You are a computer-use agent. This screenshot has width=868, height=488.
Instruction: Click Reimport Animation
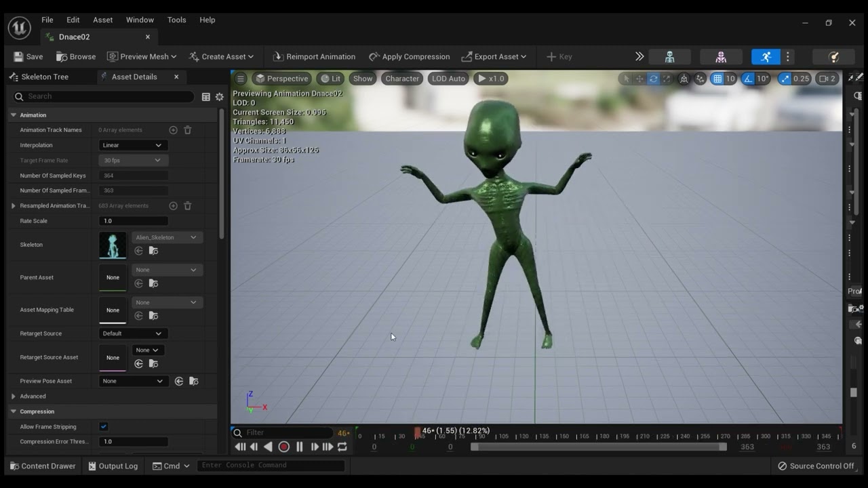[314, 57]
